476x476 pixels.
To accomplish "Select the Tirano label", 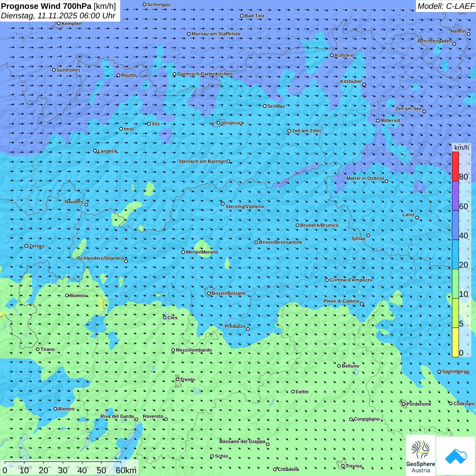I will [48, 349].
